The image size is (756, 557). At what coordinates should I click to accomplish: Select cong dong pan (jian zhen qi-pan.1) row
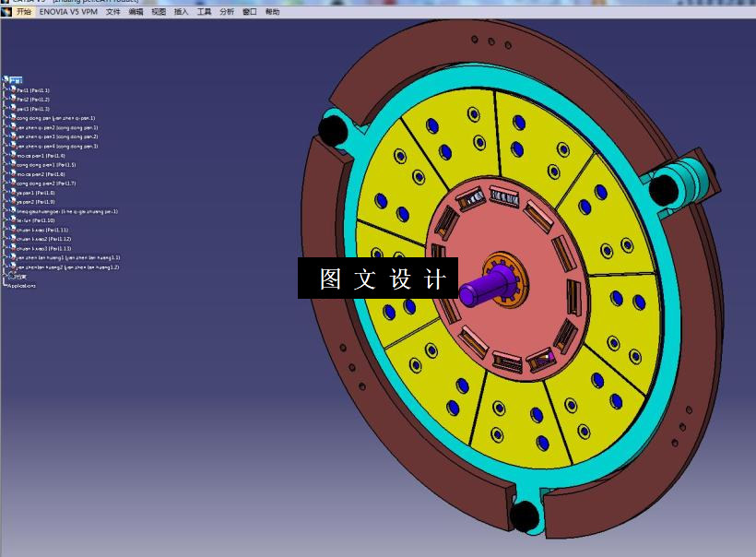[x=56, y=118]
